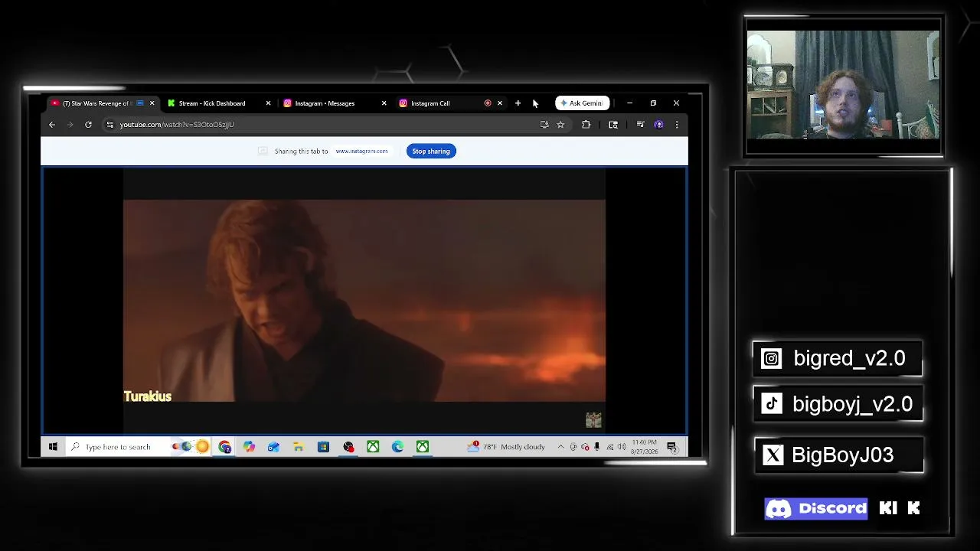
Task: Switch to the Star Wars Revenge YouTube tab
Action: [x=101, y=103]
